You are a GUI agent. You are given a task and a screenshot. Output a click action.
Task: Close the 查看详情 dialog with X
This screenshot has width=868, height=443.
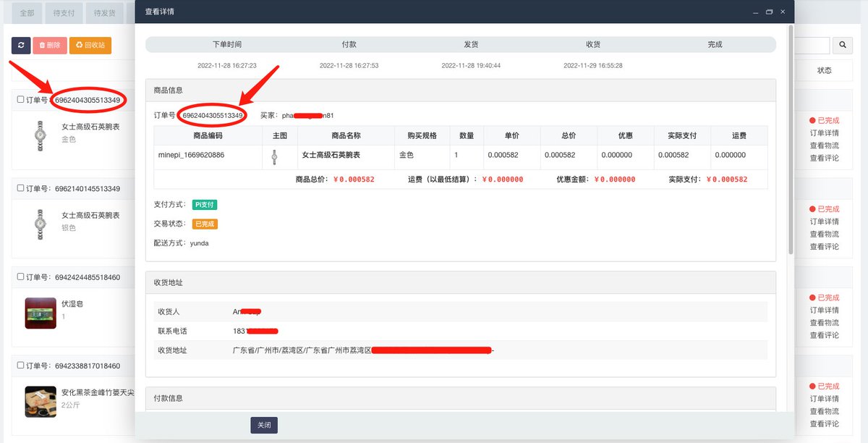(x=783, y=12)
